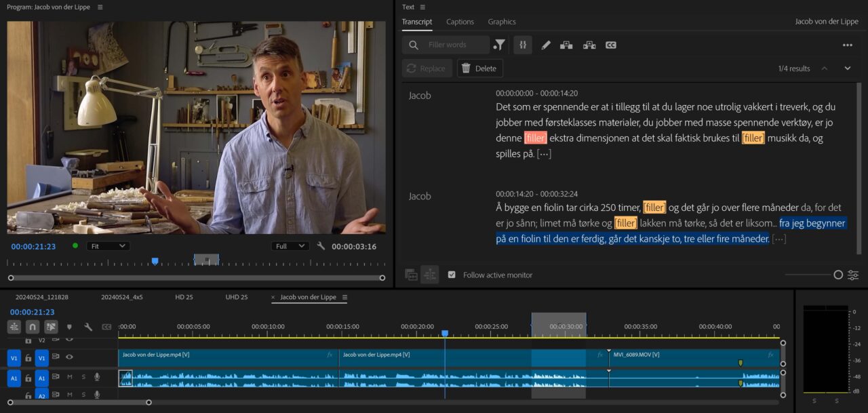Open the HD 25 sequence tab
The width and height of the screenshot is (868, 413).
tap(184, 297)
